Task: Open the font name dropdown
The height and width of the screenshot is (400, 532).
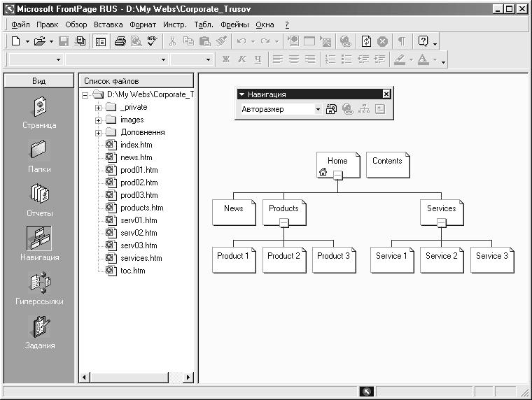Action: (163, 59)
